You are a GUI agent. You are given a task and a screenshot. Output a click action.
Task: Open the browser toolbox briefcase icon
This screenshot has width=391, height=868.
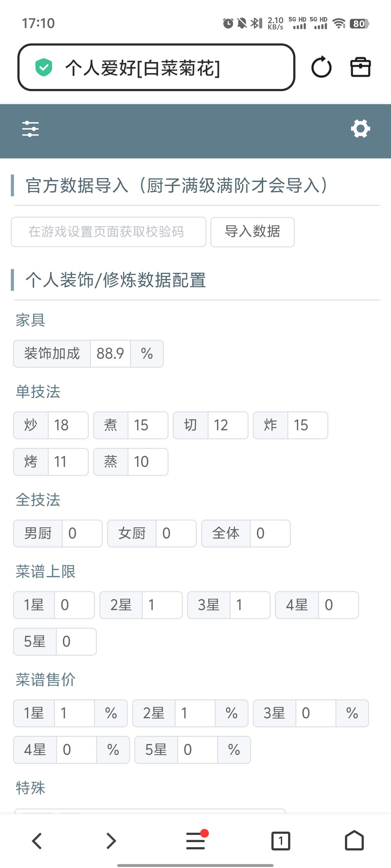(x=360, y=67)
